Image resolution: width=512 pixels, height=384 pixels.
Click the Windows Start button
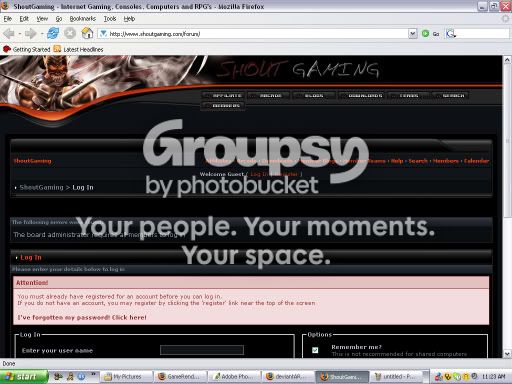tap(23, 377)
